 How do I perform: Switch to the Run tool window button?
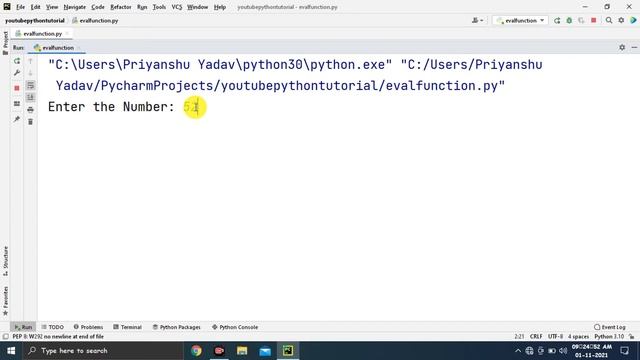point(23,327)
